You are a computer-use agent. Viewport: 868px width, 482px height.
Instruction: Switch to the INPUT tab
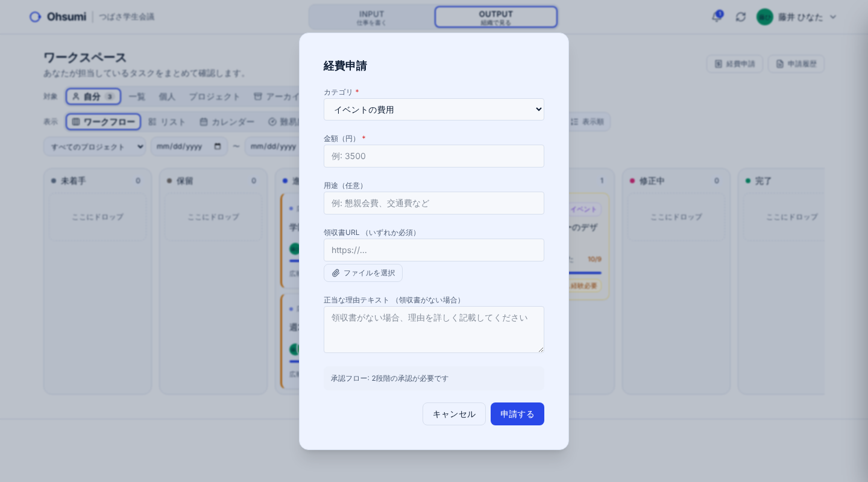pos(371,17)
